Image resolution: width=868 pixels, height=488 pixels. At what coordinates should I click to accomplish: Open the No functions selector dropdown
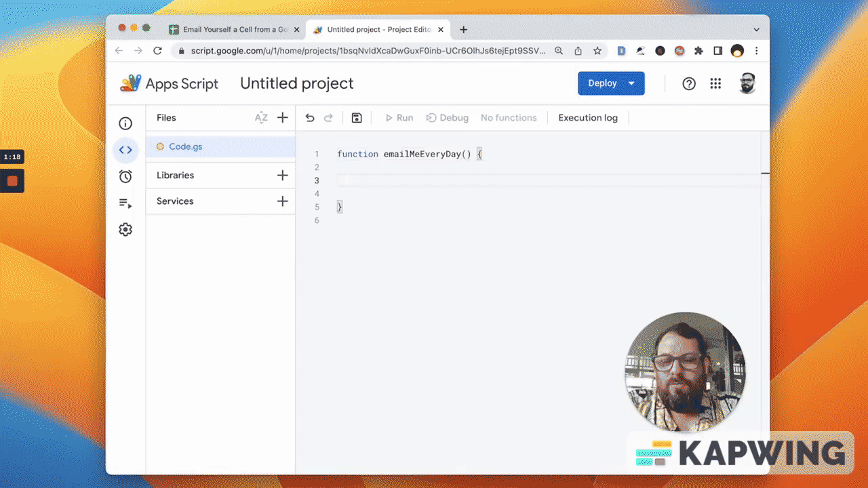tap(509, 118)
